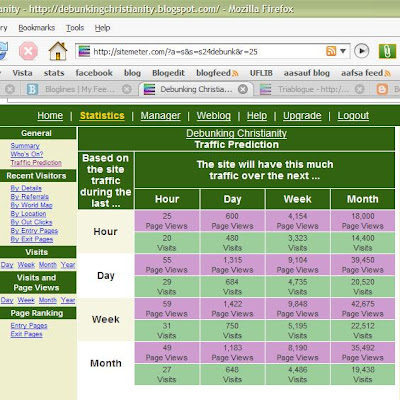Click the Week link under Visits

pos(26,265)
